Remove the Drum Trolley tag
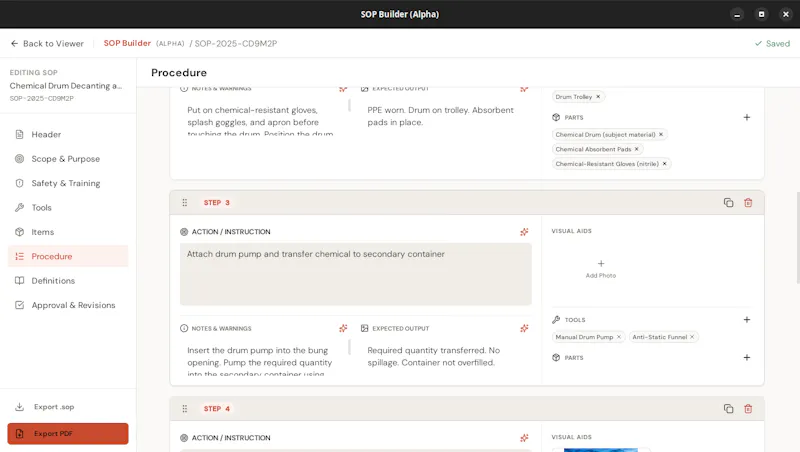The width and height of the screenshot is (800, 452). click(598, 96)
